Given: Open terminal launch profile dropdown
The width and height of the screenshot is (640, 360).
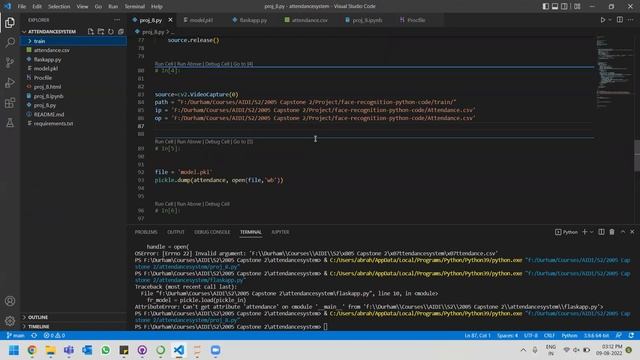Looking at the screenshot, I should click(591, 232).
